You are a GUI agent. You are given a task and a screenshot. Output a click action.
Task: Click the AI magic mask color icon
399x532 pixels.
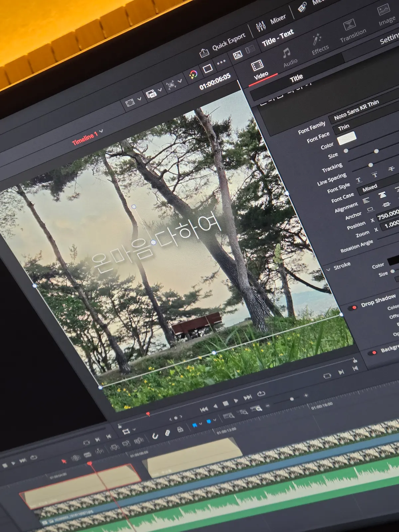click(x=193, y=74)
